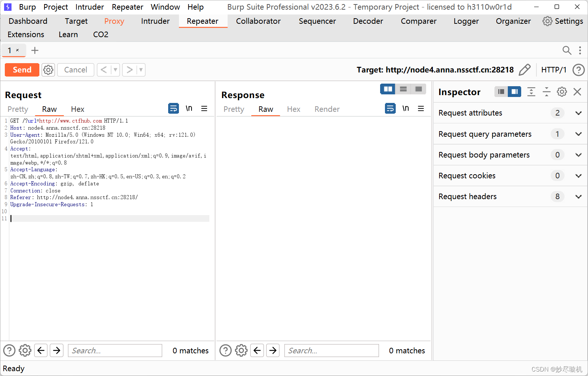This screenshot has height=376, width=588.
Task: Go to previous request in history
Action: [x=104, y=70]
